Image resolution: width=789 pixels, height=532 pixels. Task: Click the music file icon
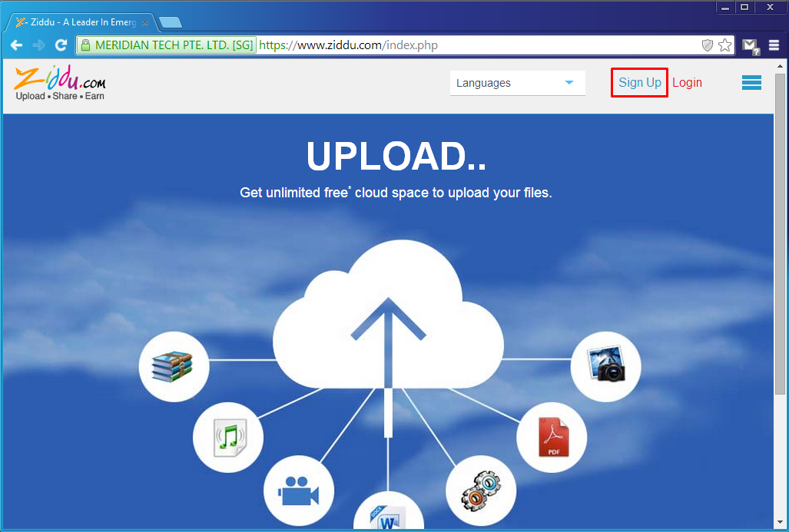click(x=228, y=437)
